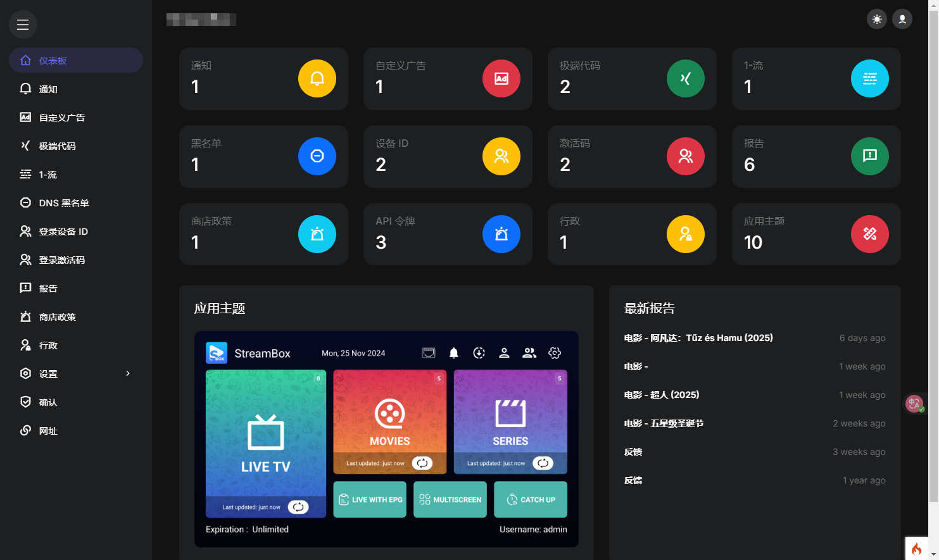Click the CATCH UP button
The width and height of the screenshot is (939, 560).
531,499
